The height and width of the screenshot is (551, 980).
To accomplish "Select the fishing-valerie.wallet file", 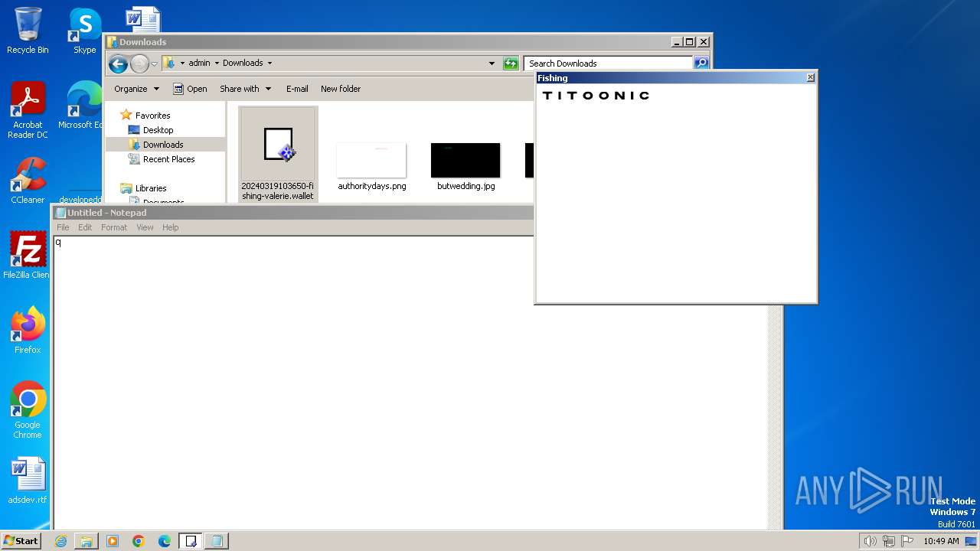I will click(x=277, y=155).
